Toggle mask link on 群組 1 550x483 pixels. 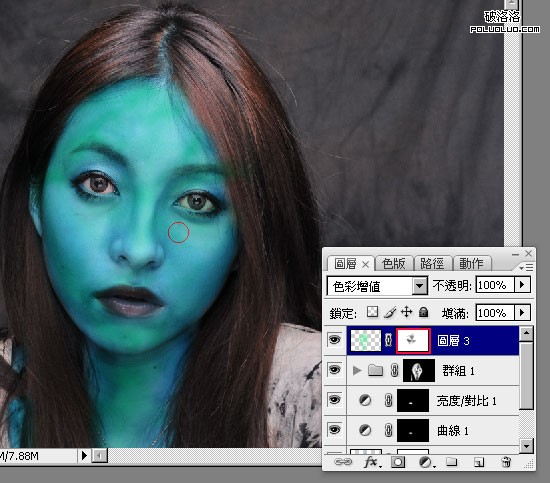click(395, 370)
